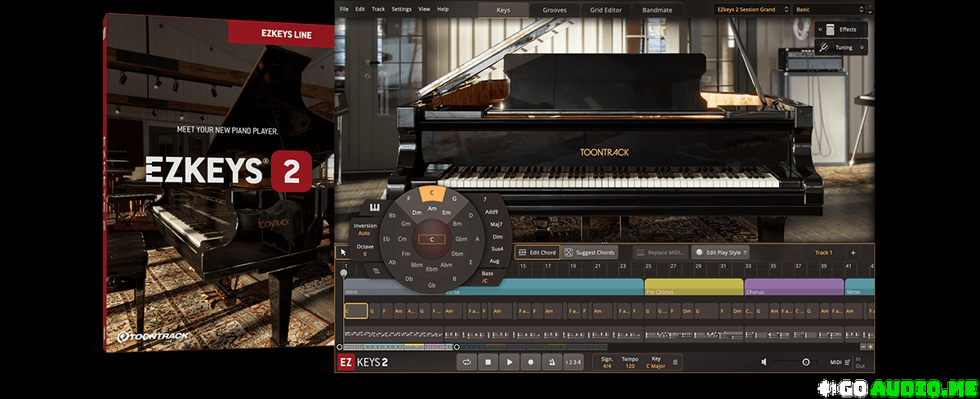Viewport: 980px width, 399px height.
Task: Click bar 25 on the timeline ruler
Action: pos(649,266)
